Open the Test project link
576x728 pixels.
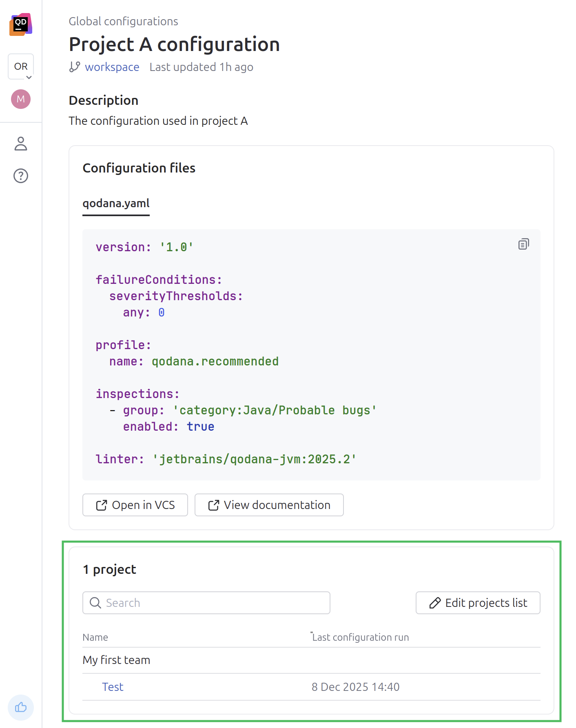tap(113, 687)
